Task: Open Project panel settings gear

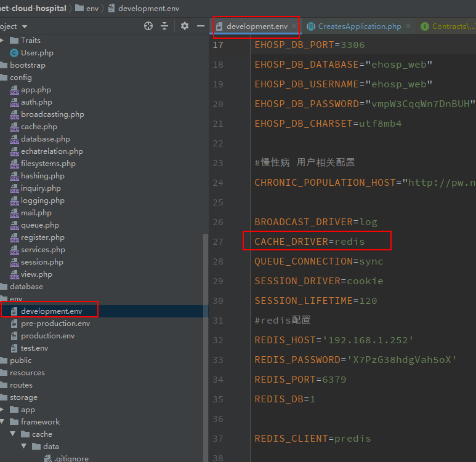Action: [185, 26]
